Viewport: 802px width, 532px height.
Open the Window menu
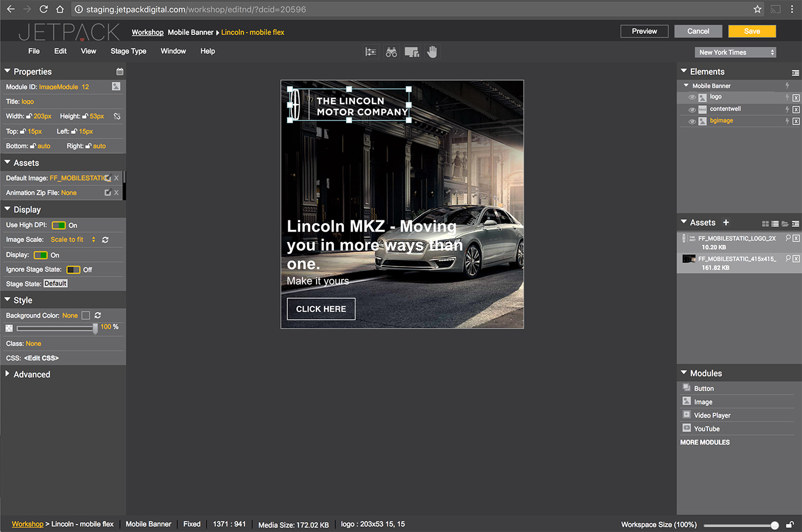point(173,51)
